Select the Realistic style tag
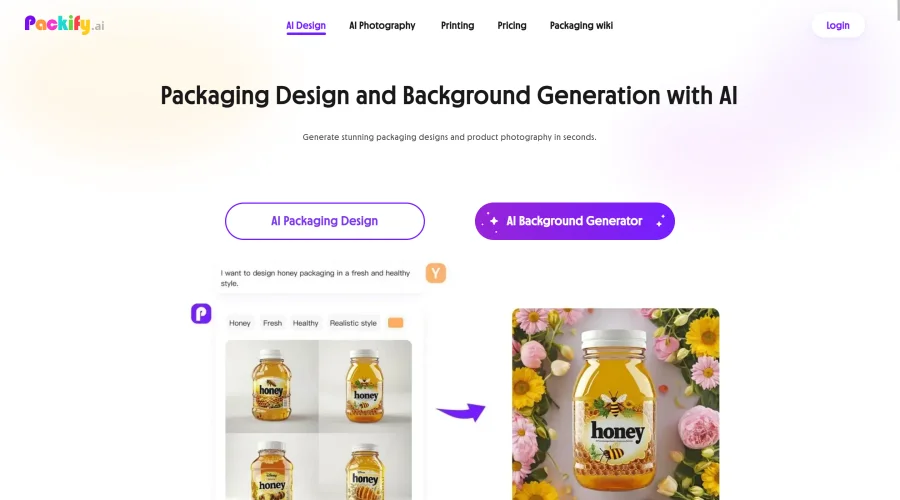The width and height of the screenshot is (900, 500). pos(353,323)
